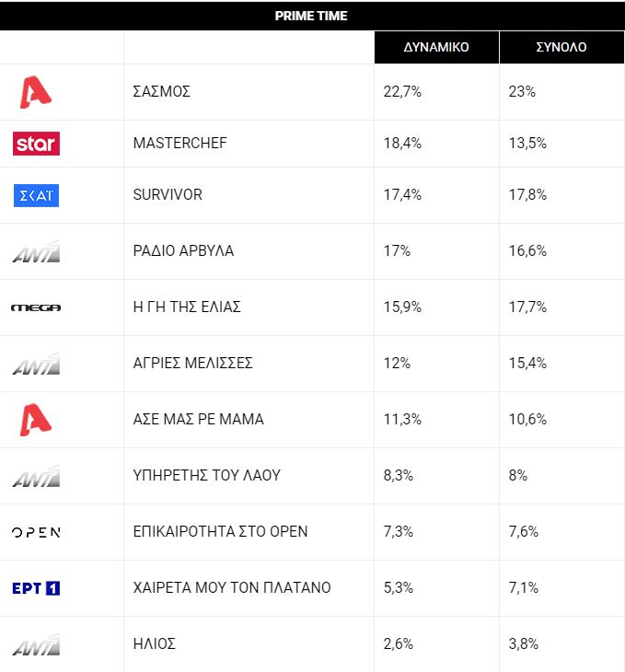Click the ANT1 logo beside ΑΓΡΙΕΣ ΜΕΛΙΣΣΕΣ
Screen dimensions: 625x672
(x=36, y=364)
